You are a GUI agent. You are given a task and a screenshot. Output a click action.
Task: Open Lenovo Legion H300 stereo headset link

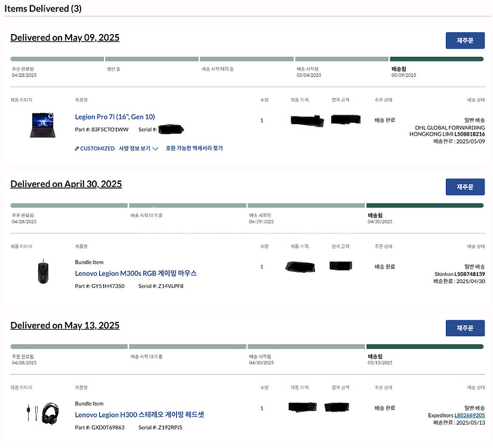point(139,415)
